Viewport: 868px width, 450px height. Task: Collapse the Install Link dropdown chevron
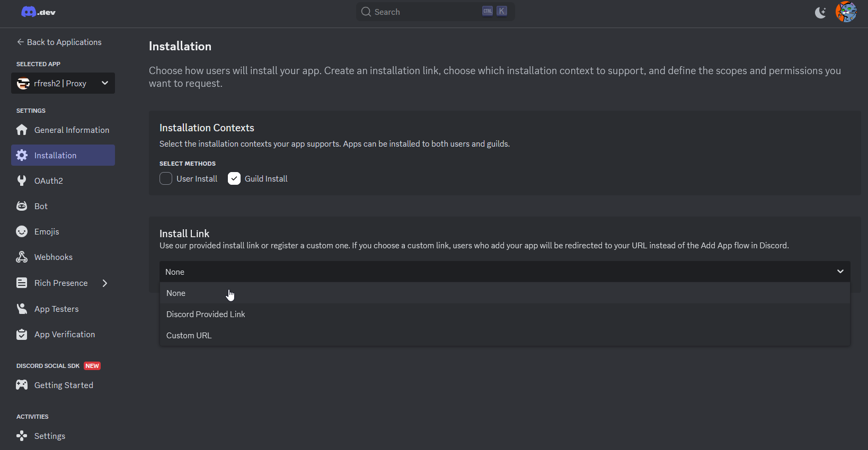click(840, 272)
